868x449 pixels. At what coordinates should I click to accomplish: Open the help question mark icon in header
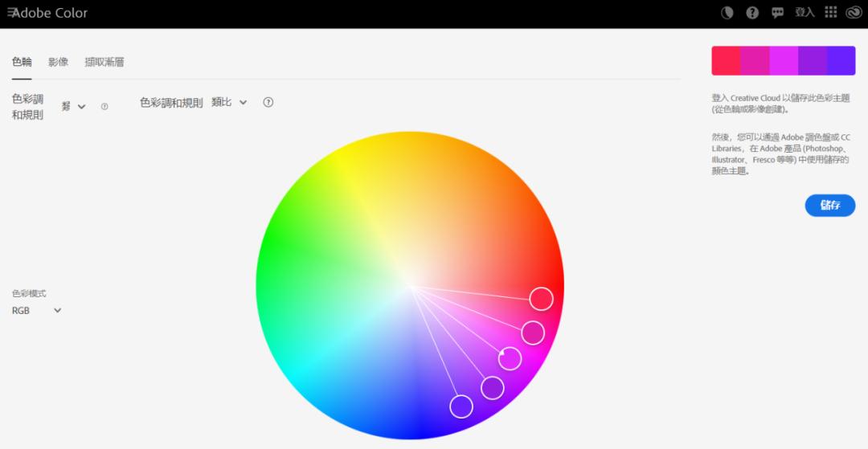coord(752,13)
